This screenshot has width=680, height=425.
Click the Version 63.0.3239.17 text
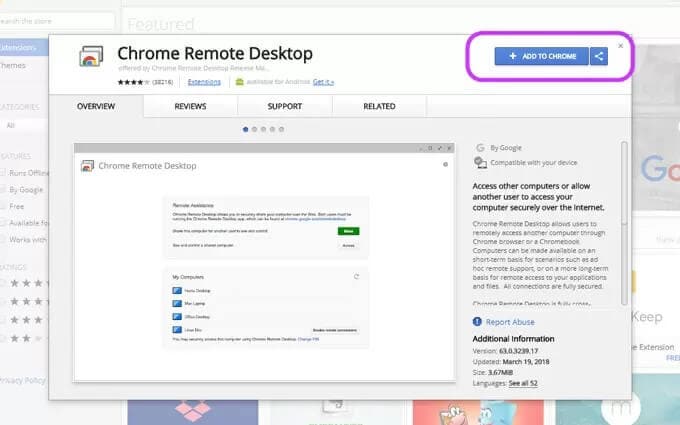pos(505,351)
